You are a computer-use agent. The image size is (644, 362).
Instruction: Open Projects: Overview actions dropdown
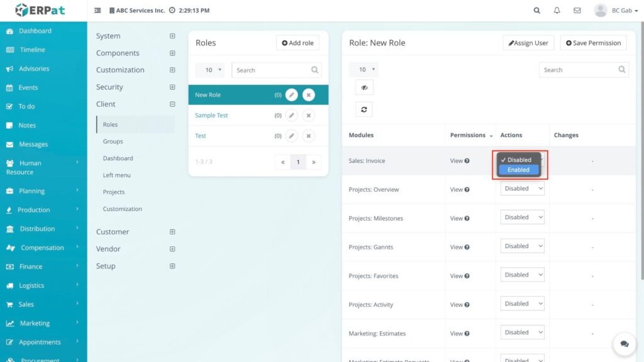tap(522, 189)
